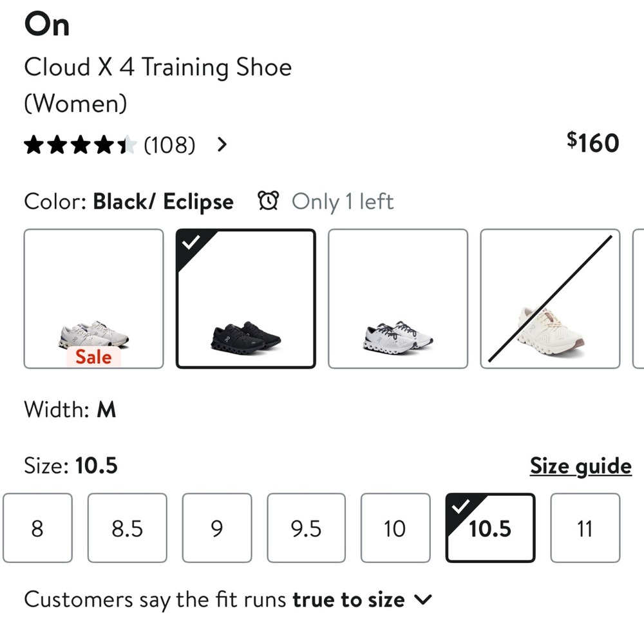Click the On brand name
644x644 pixels.
[x=46, y=24]
